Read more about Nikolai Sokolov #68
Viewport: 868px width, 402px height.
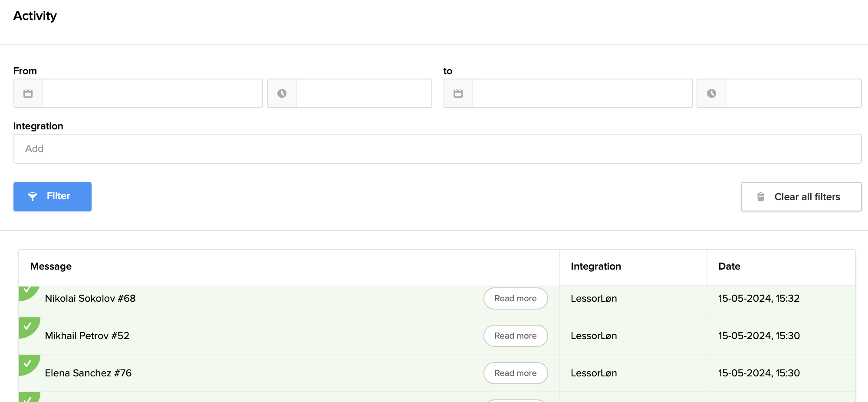coord(515,298)
